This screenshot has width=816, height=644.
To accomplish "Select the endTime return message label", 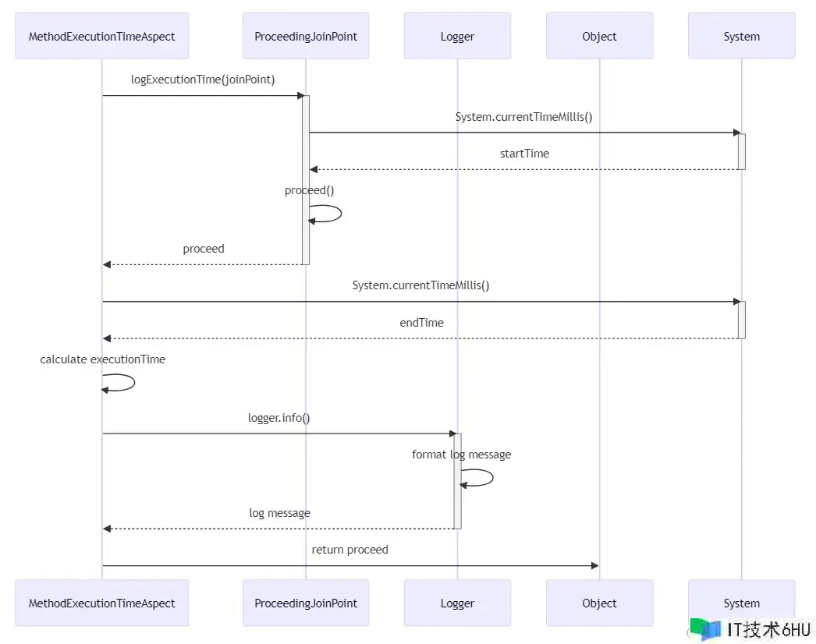I will tap(421, 322).
